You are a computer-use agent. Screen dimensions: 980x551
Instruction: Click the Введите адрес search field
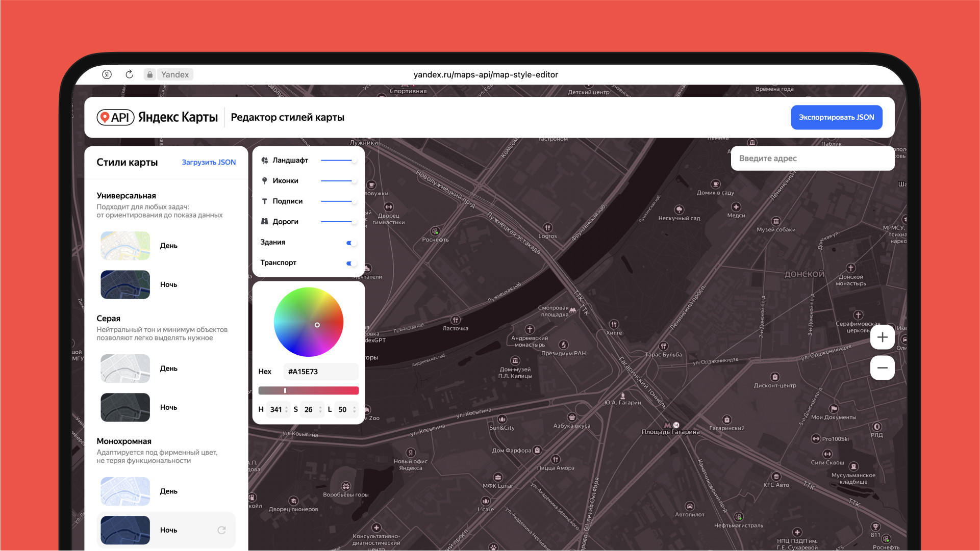pyautogui.click(x=812, y=159)
